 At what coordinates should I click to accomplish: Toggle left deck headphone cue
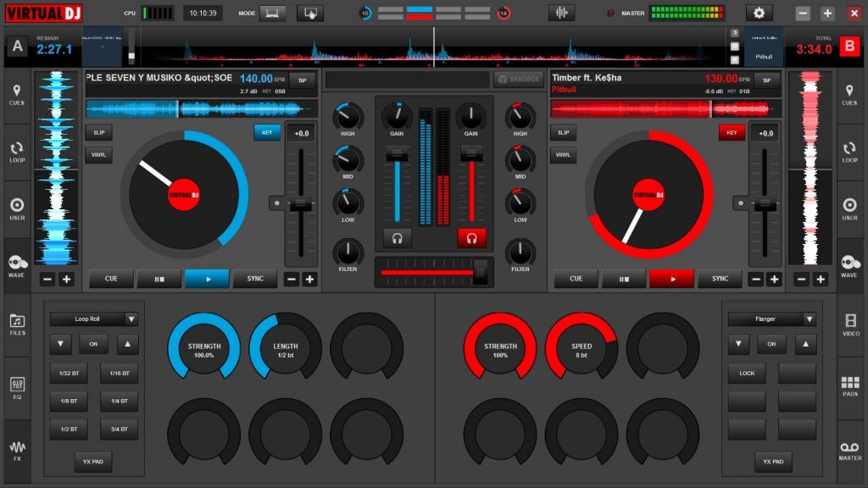(397, 238)
